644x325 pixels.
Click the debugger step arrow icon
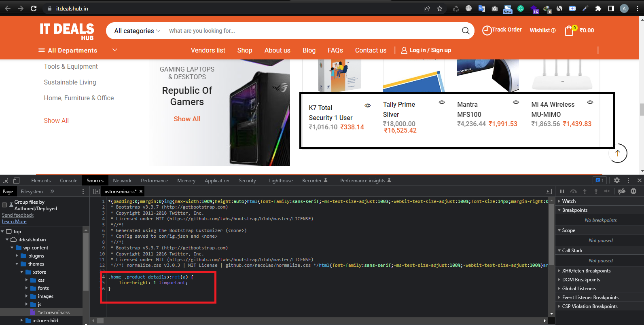(607, 191)
